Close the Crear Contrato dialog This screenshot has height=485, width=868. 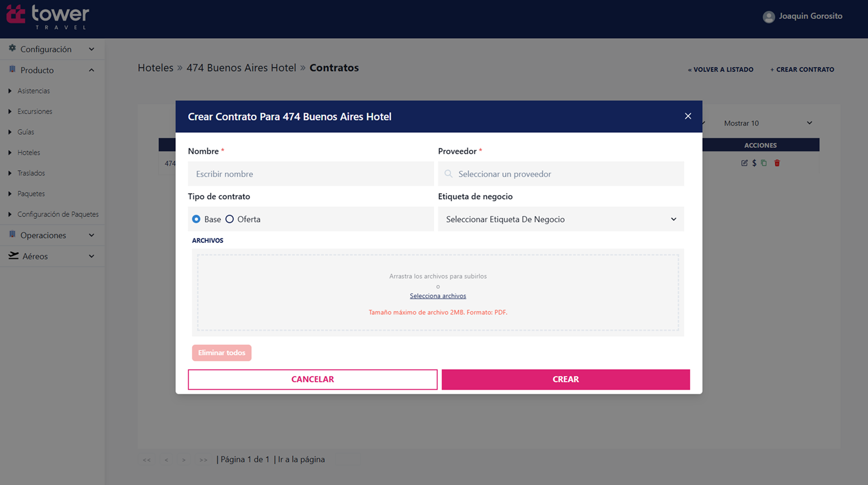tap(688, 116)
